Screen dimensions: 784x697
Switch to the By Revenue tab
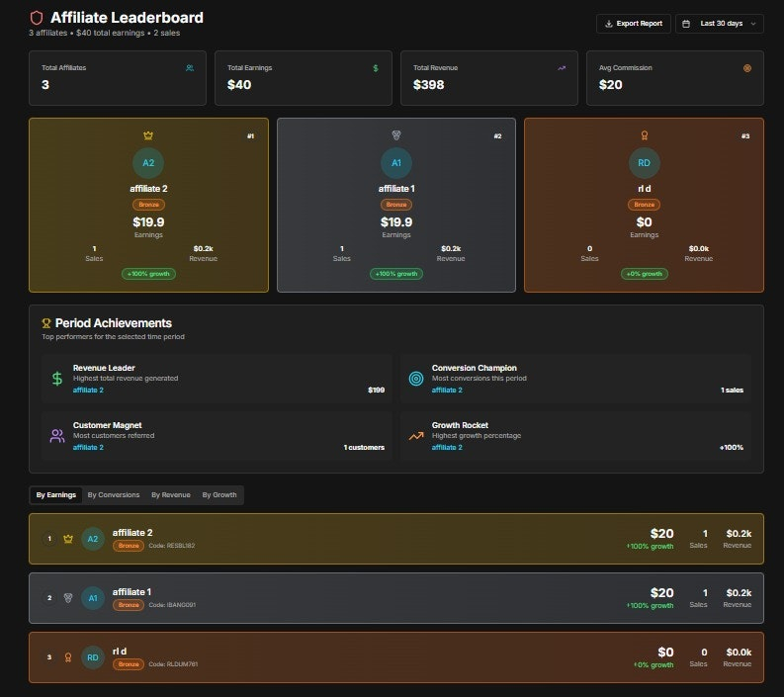click(170, 494)
